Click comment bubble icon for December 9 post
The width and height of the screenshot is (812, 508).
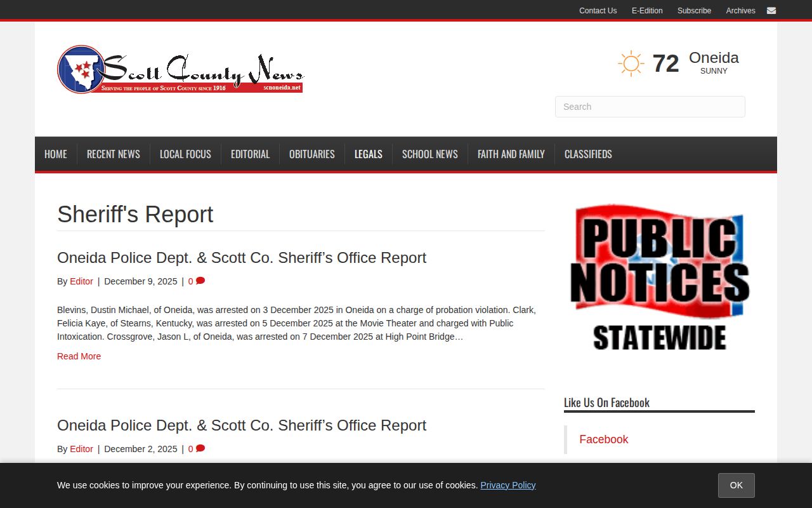200,281
